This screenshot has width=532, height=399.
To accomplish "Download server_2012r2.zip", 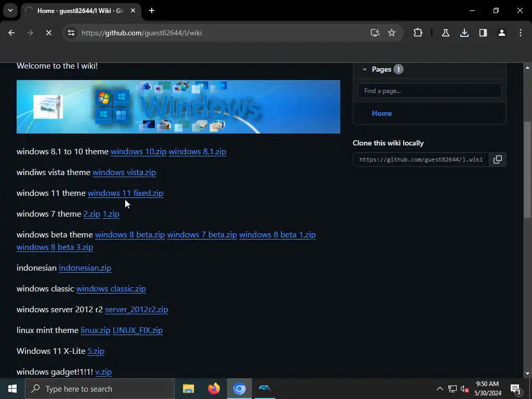I will [x=137, y=310].
